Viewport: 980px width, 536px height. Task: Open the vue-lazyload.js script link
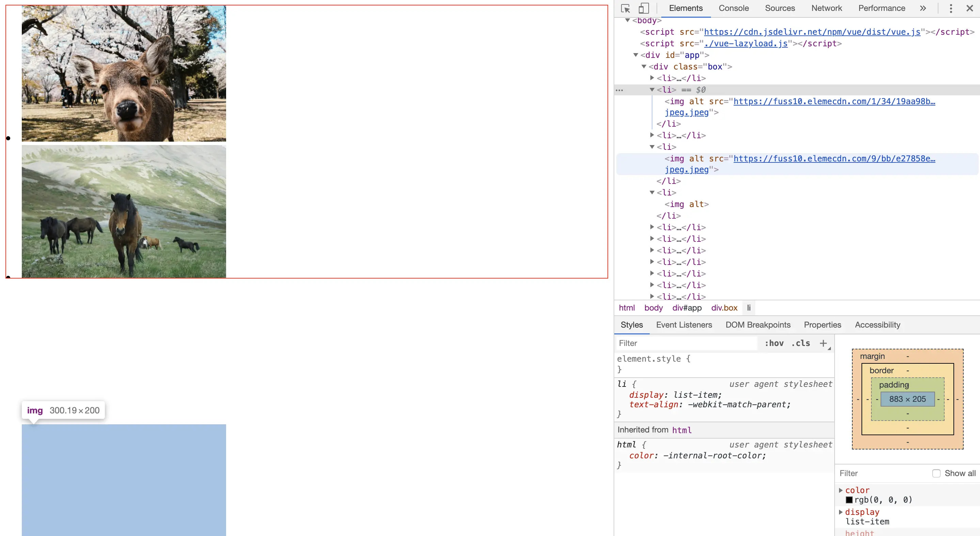pos(746,44)
